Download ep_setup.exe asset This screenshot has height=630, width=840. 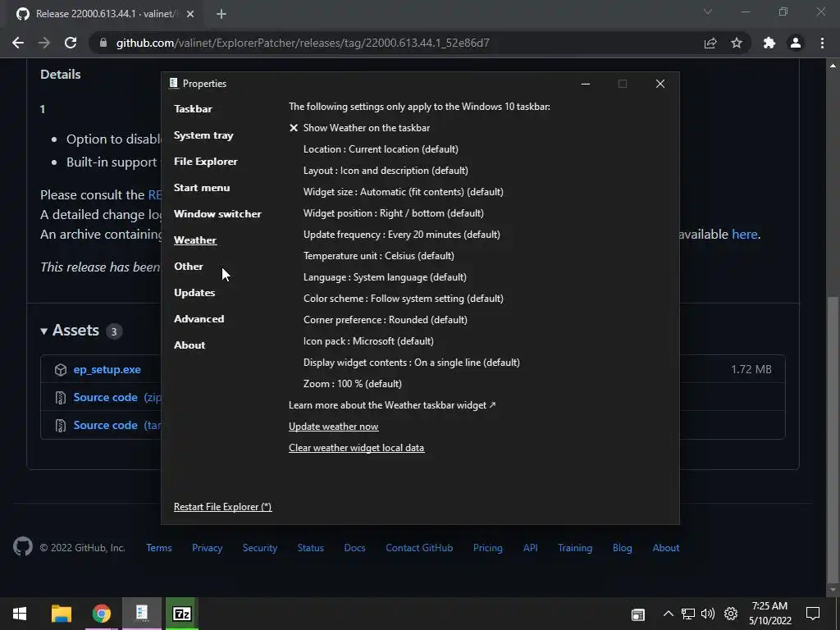pos(107,370)
